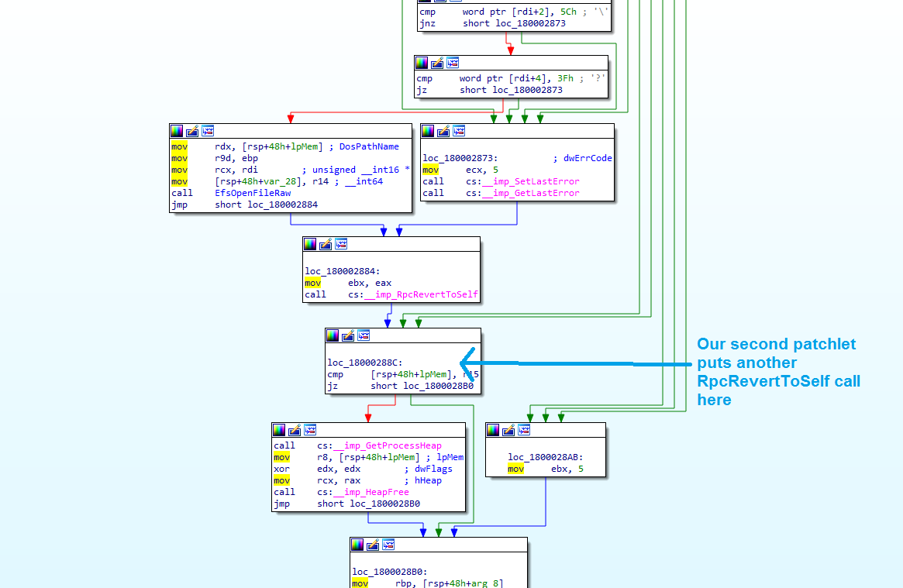
Task: Click pencil edit icon on loc_1800028B0 block
Action: [373, 545]
